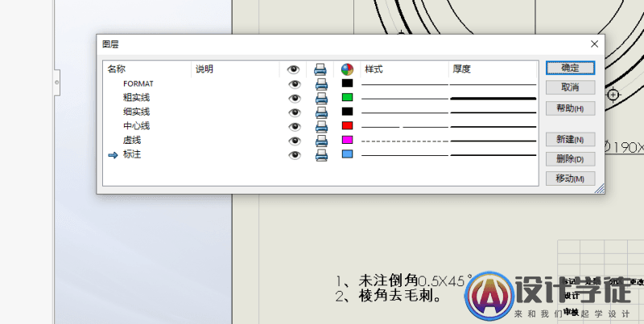Select the 虚线 layer name
The image size is (644, 324).
pyautogui.click(x=132, y=140)
